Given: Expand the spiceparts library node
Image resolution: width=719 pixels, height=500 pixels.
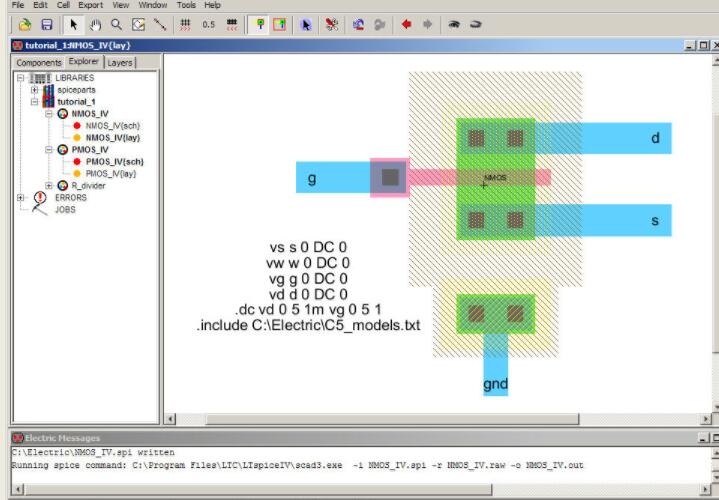Looking at the screenshot, I should [34, 90].
